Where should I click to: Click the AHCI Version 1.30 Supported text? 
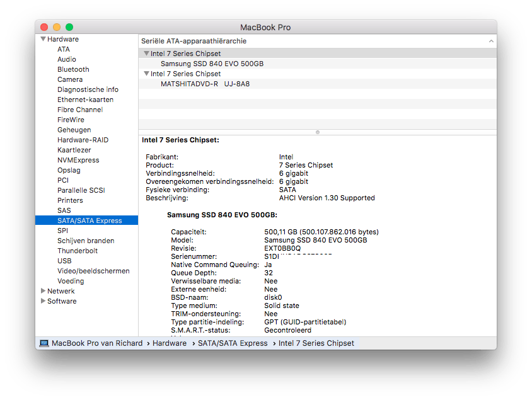[x=327, y=198]
